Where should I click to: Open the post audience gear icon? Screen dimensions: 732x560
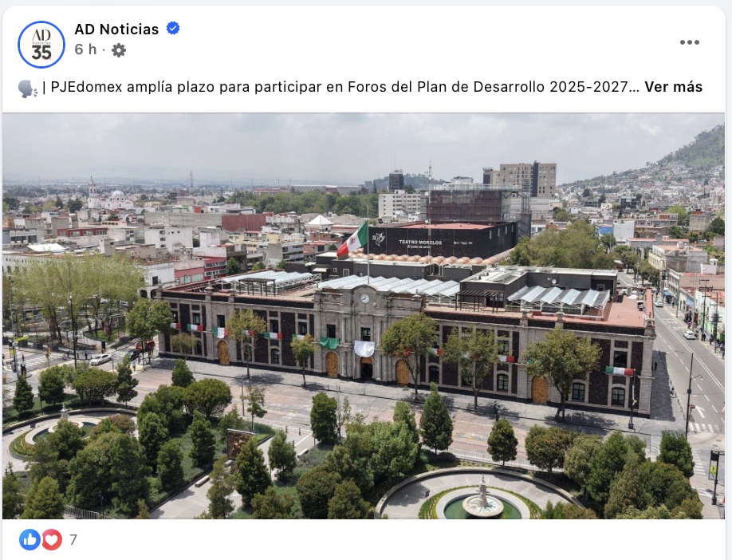119,50
